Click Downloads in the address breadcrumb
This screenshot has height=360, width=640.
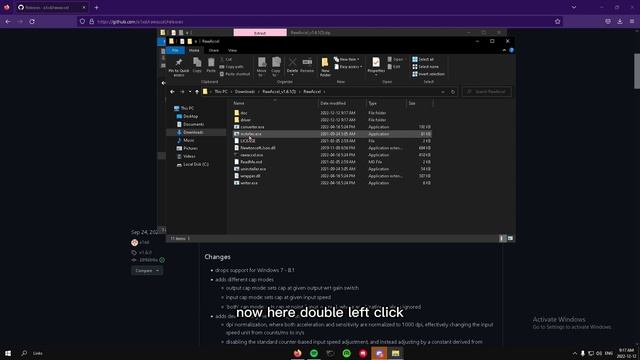244,92
